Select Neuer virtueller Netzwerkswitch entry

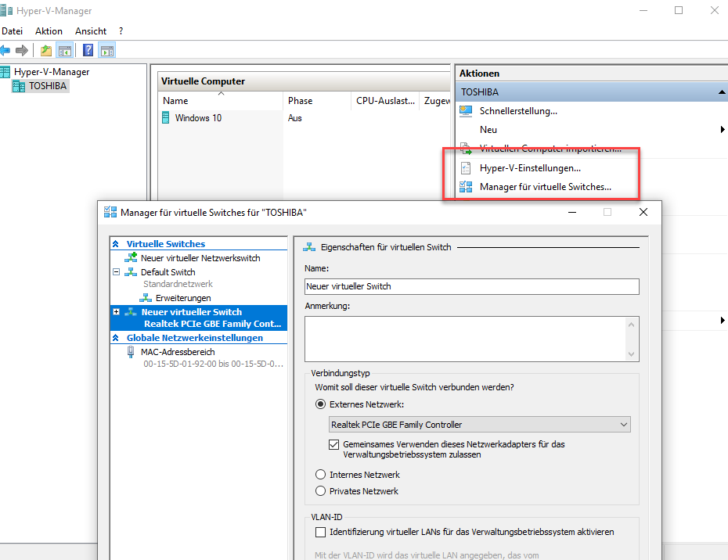200,258
